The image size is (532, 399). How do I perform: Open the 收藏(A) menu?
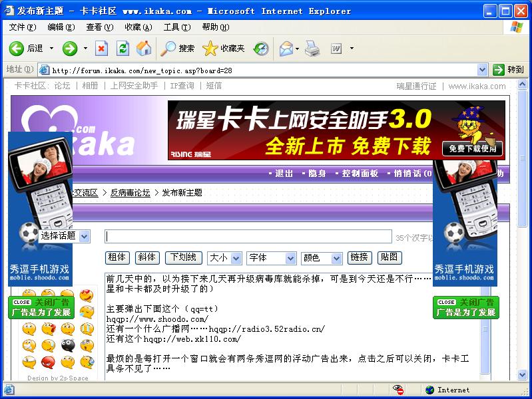[138, 27]
